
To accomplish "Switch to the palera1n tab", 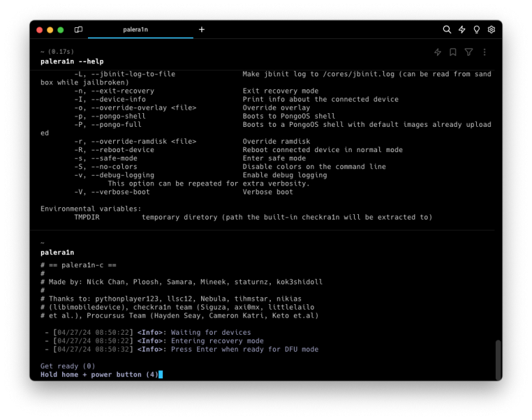I will tap(141, 29).
